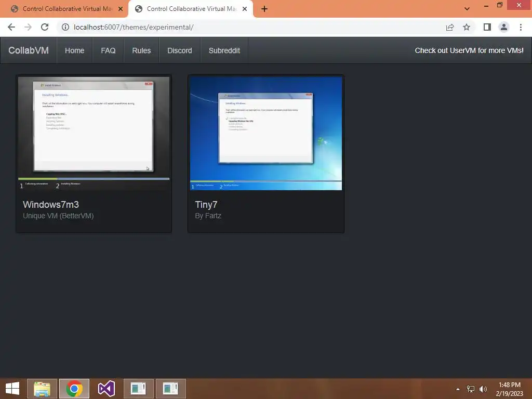
Task: Close the active second browser tab
Action: coord(245,9)
